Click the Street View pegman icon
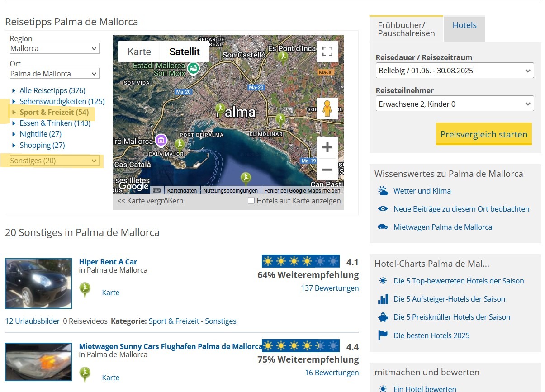 coord(327,109)
